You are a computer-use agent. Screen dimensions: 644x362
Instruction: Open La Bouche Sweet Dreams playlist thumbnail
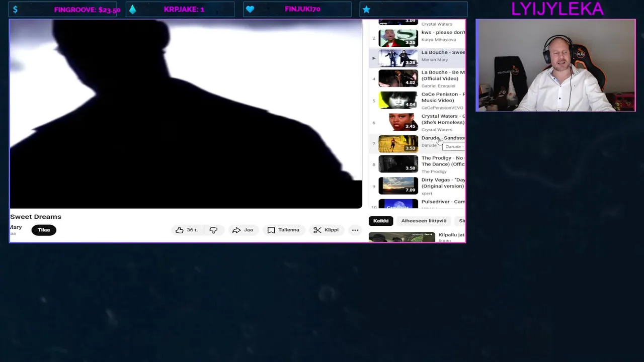tap(398, 58)
